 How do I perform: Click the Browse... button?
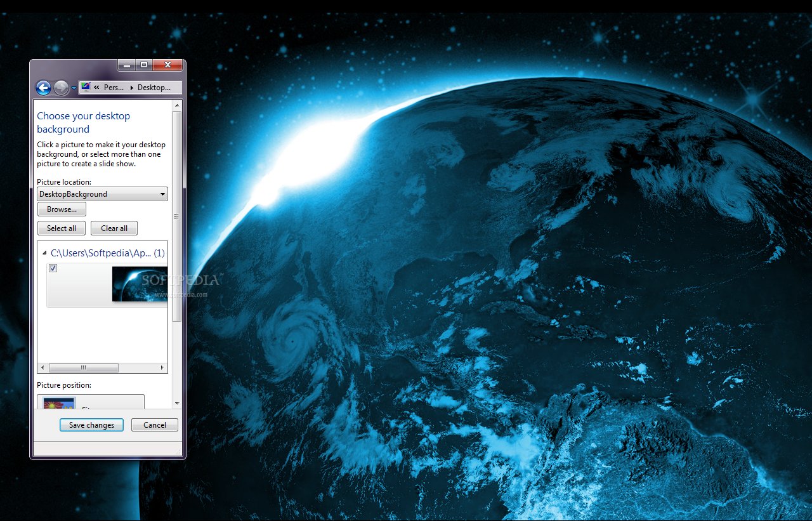[62, 209]
